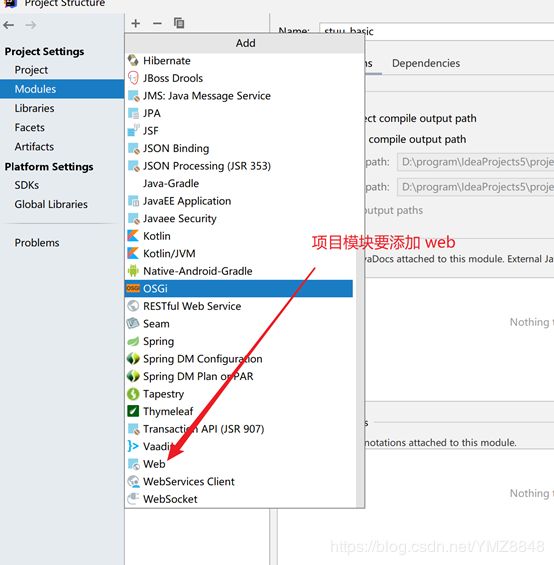
Task: Choose JBoss Drools from the Add menu
Action: coord(239,78)
